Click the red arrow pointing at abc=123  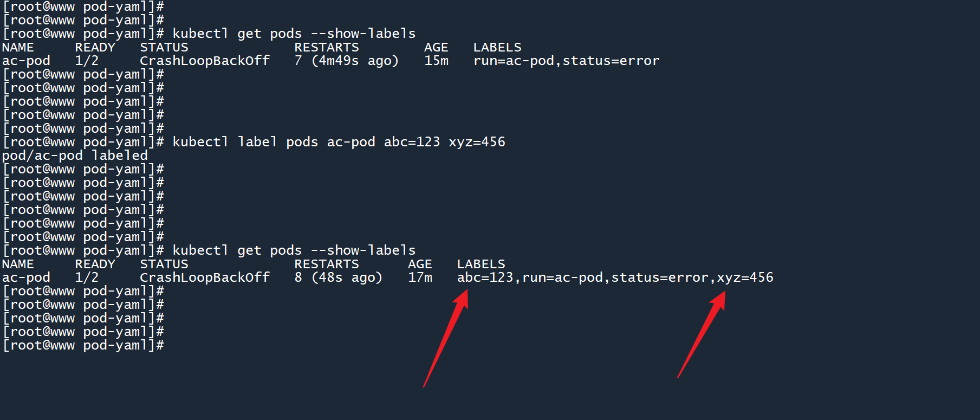coord(446,338)
